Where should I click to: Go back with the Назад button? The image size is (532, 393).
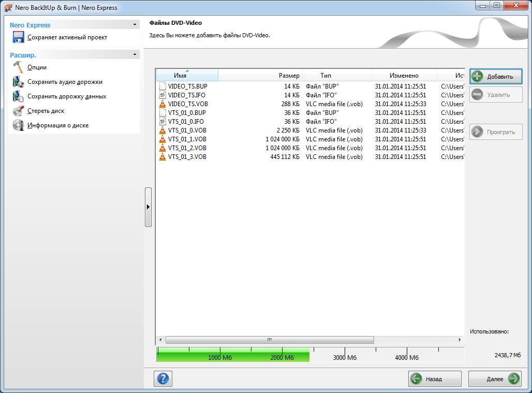point(435,379)
